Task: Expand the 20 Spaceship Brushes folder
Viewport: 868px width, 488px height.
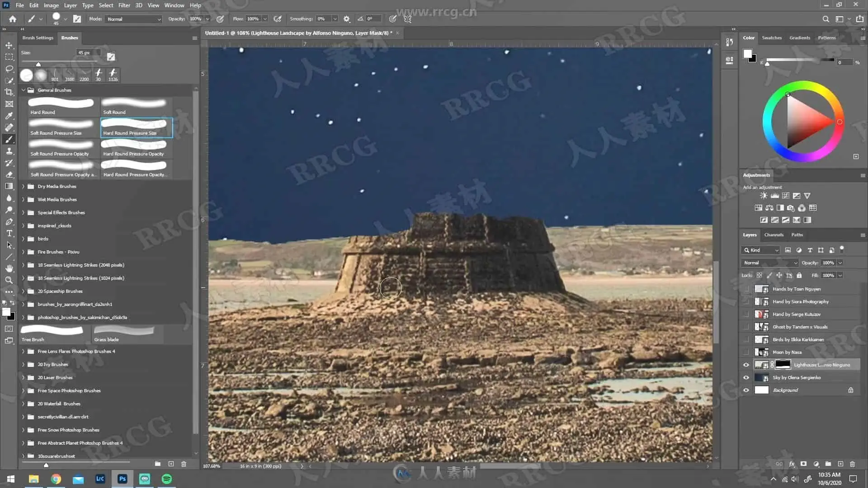Action: click(24, 291)
